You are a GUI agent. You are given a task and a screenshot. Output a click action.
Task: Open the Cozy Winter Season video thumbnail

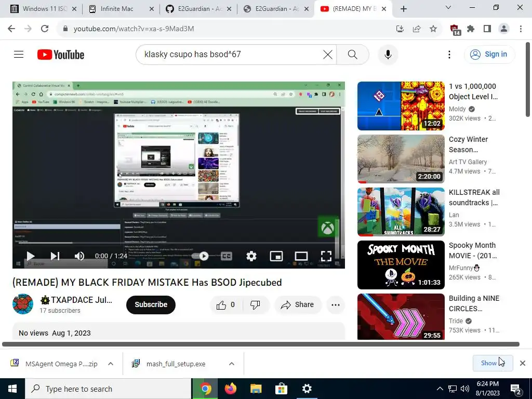click(x=401, y=159)
